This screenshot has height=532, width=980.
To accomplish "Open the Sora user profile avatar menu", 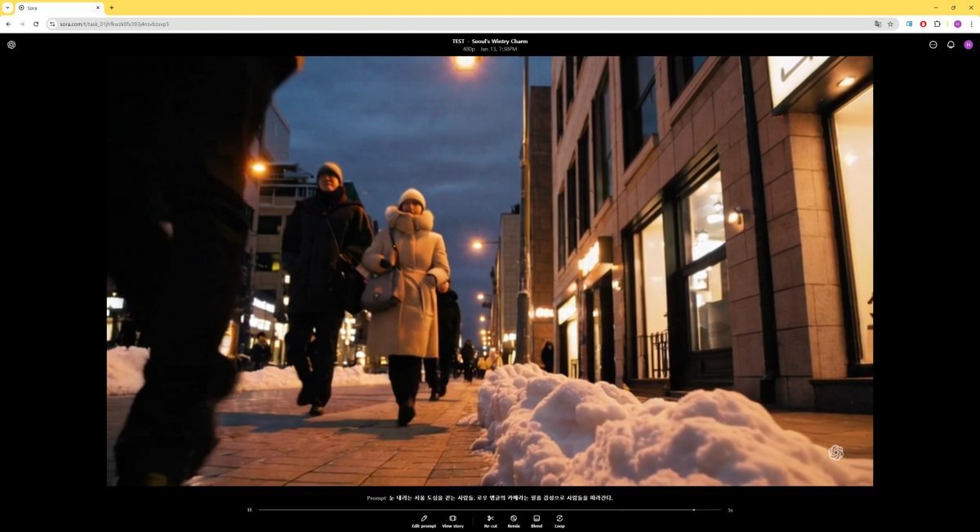I will [969, 45].
